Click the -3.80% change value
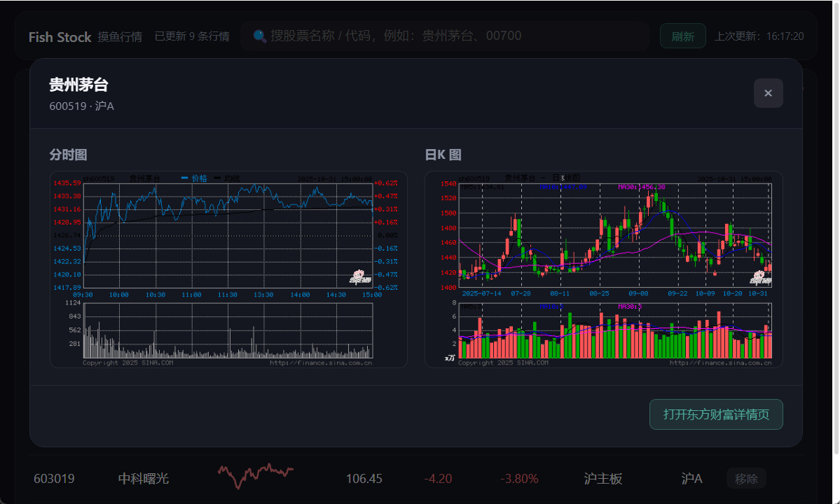Viewport: 840px width, 504px height. tap(518, 479)
